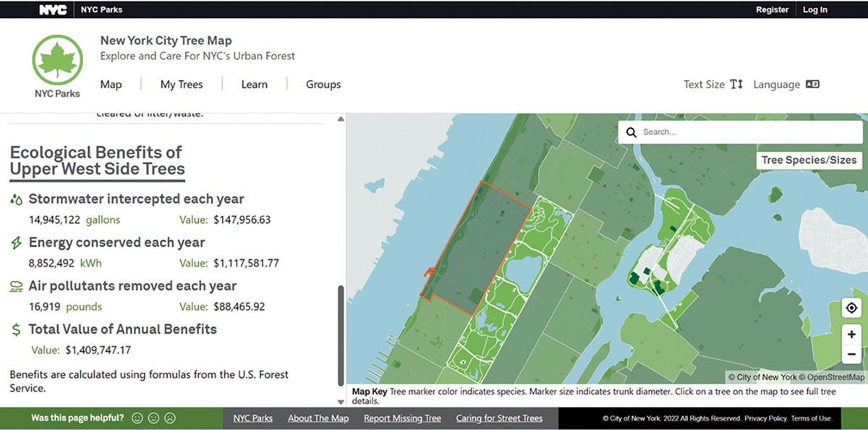Click the energy lightning bolt icon
Screen dimensions: 868x430
(x=16, y=243)
